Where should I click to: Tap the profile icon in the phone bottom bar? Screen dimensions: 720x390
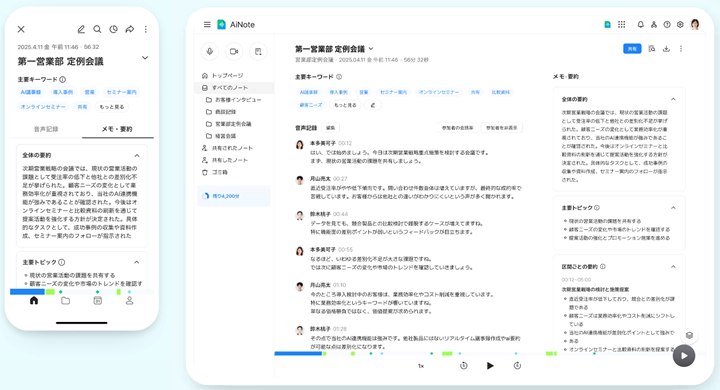click(129, 301)
